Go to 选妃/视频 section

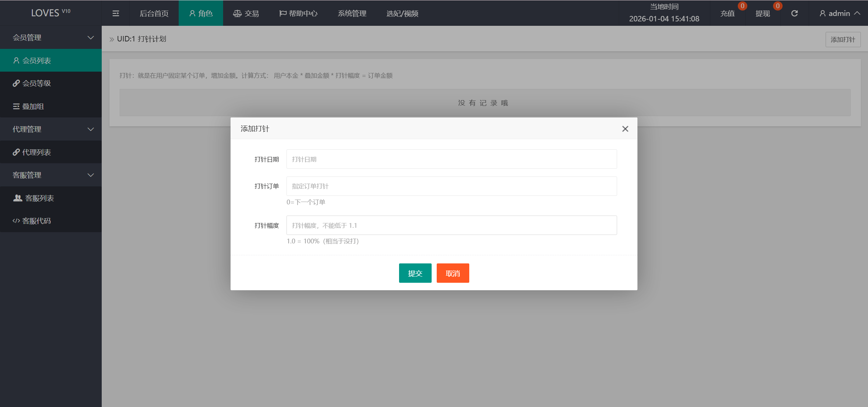(x=402, y=14)
